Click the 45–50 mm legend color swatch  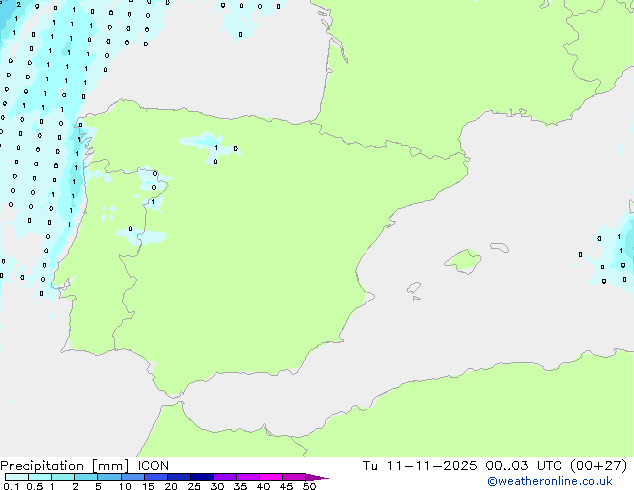tap(294, 477)
